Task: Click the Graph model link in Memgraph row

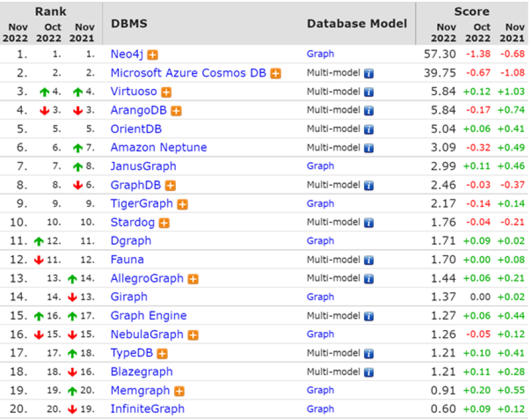Action: coord(320,390)
